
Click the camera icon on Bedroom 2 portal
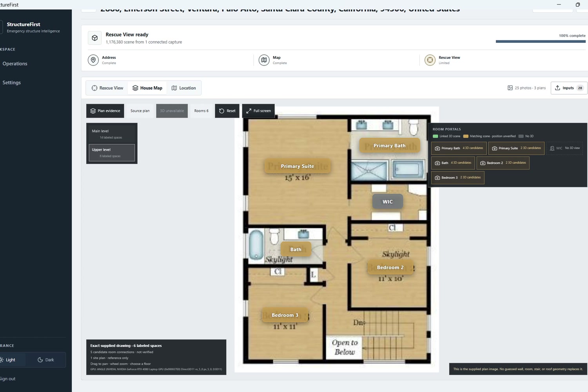483,163
